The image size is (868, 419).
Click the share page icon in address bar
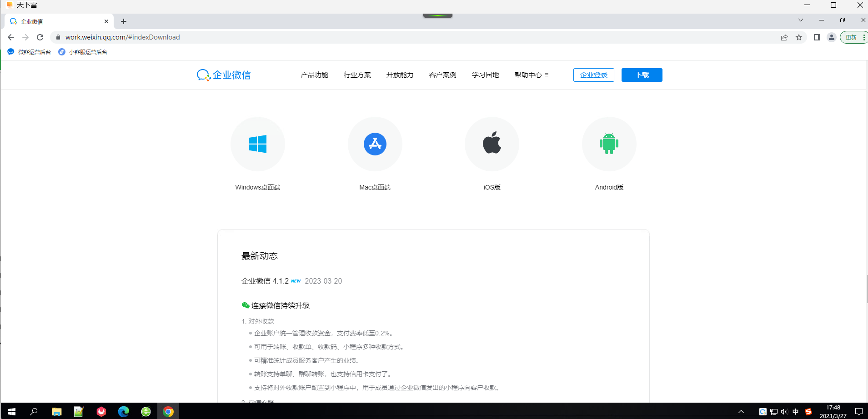(784, 37)
